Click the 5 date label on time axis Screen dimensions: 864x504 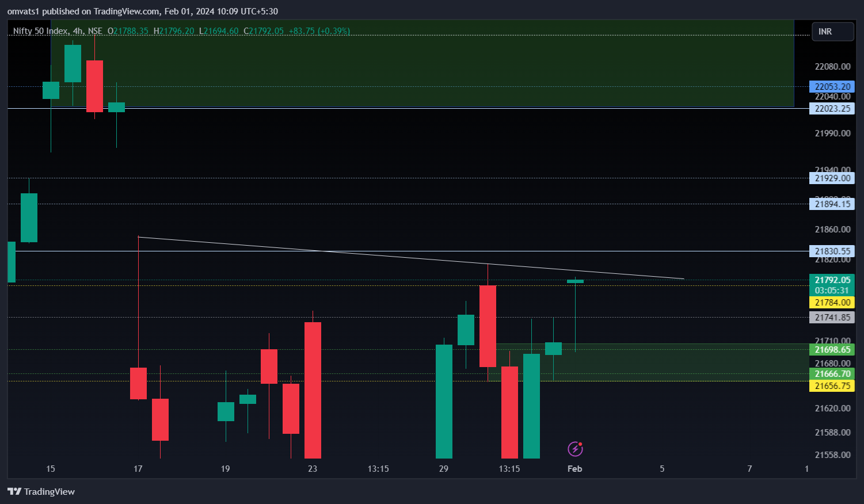(x=662, y=469)
